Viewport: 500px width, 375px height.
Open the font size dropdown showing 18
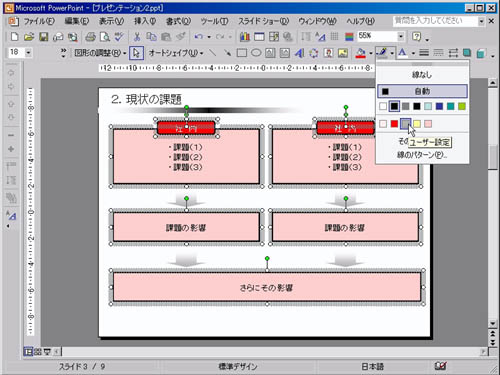(x=28, y=52)
